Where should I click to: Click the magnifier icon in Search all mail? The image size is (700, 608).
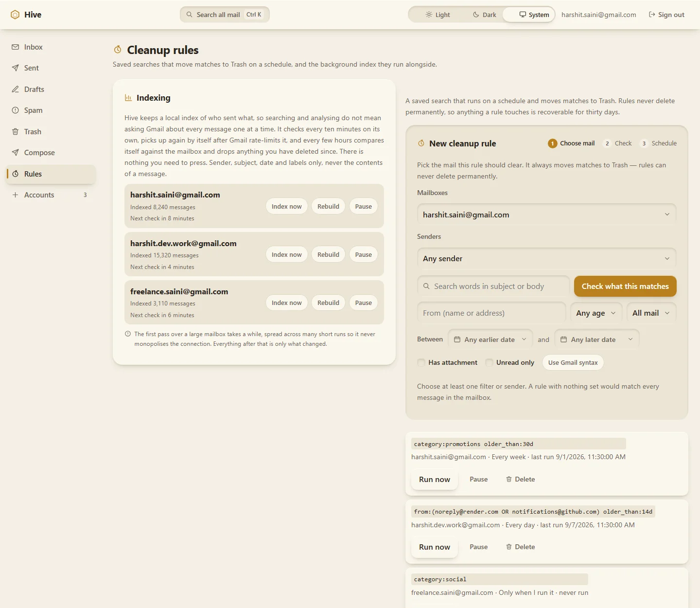(x=190, y=15)
